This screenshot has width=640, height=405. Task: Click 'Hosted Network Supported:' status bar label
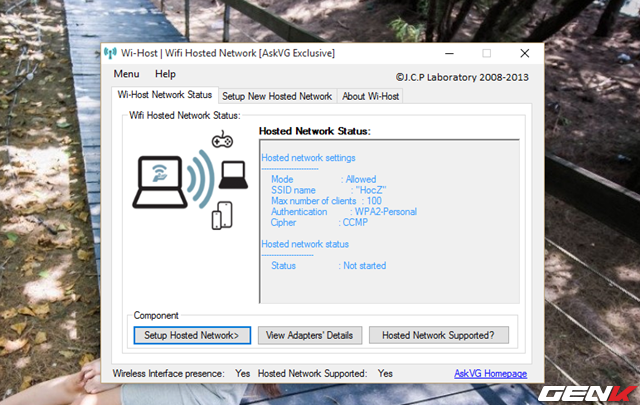pos(312,374)
